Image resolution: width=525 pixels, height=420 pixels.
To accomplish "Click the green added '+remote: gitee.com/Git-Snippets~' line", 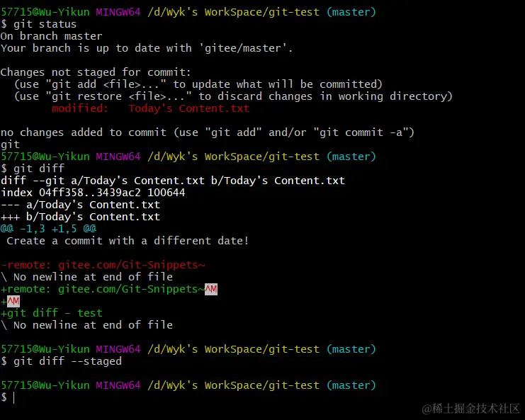I will (109, 289).
